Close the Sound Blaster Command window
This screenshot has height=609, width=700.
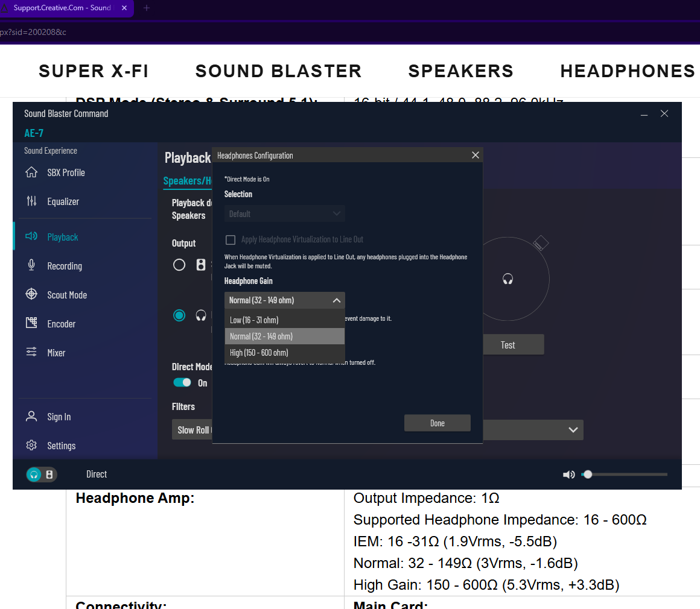pos(664,114)
